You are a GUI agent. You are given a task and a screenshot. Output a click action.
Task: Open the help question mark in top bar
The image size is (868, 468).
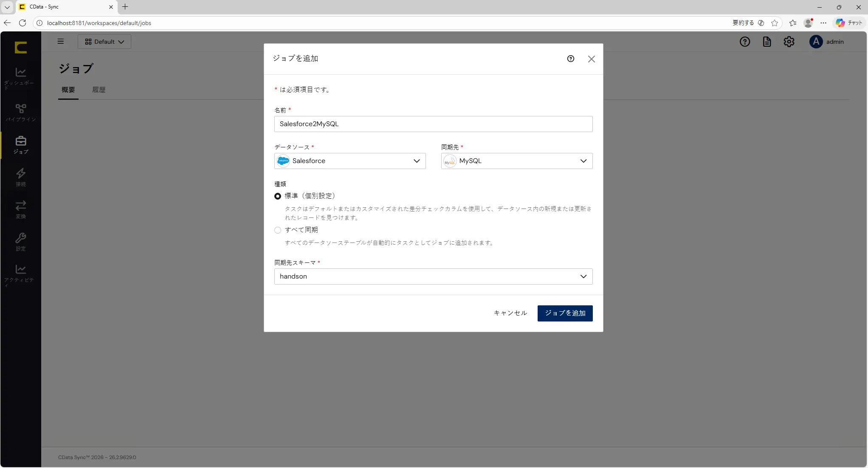(745, 42)
